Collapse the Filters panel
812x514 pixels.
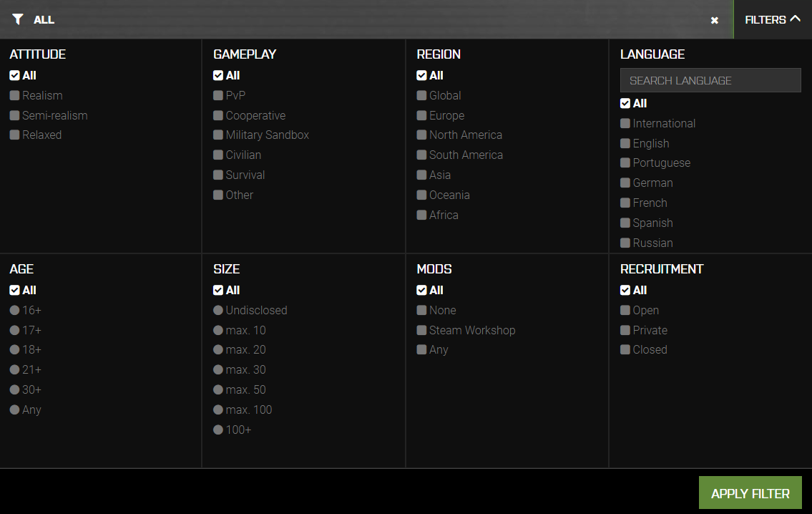(x=772, y=19)
